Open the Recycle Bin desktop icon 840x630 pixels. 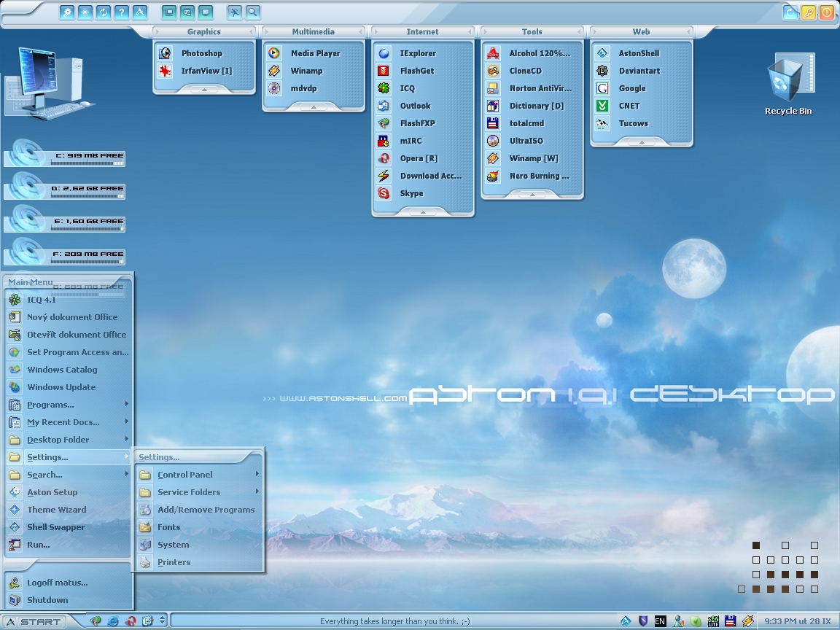[788, 84]
